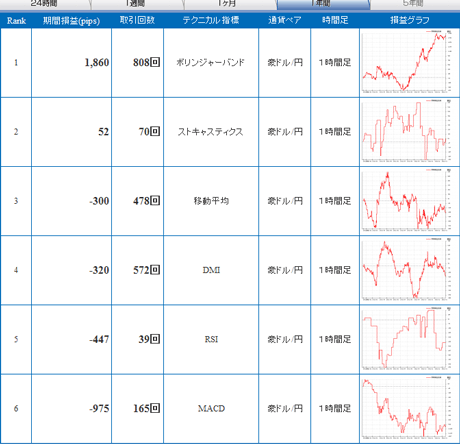
Task: Select the highlighted 1年間 period tab
Action: (323, 4)
